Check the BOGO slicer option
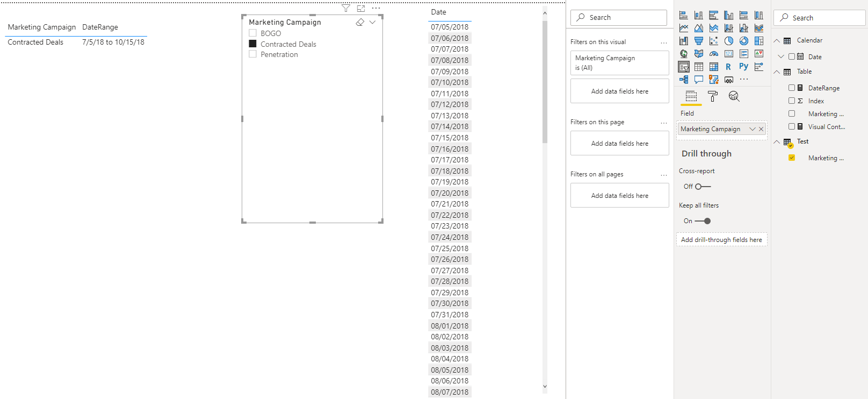This screenshot has width=868, height=399. [252, 33]
